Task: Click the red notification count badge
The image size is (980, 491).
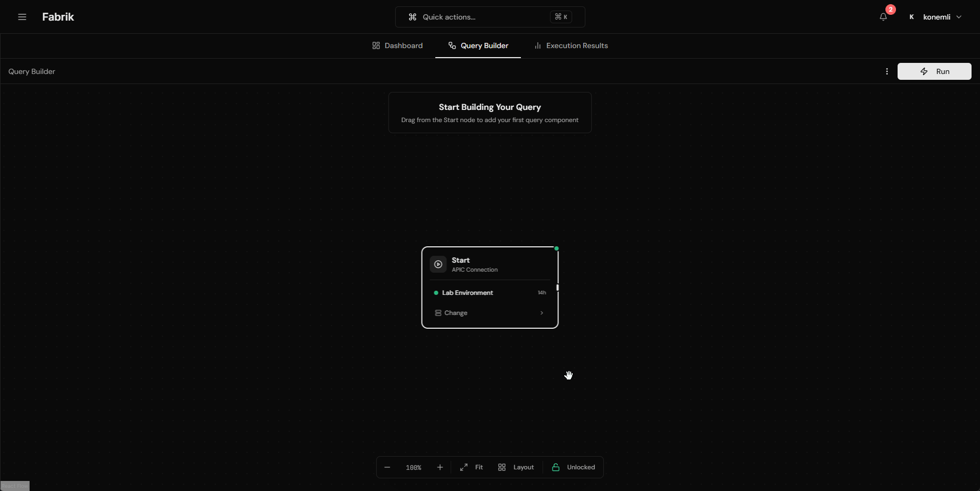Action: tap(891, 10)
